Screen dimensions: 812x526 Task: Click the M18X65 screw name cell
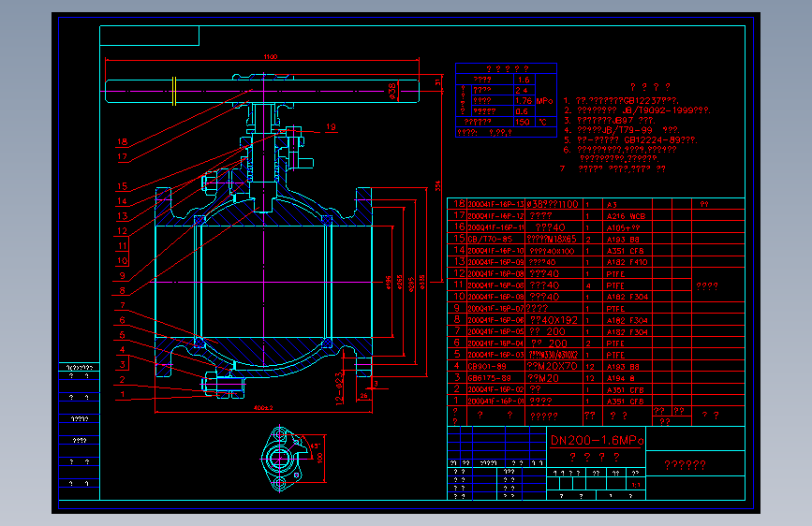[x=552, y=240]
